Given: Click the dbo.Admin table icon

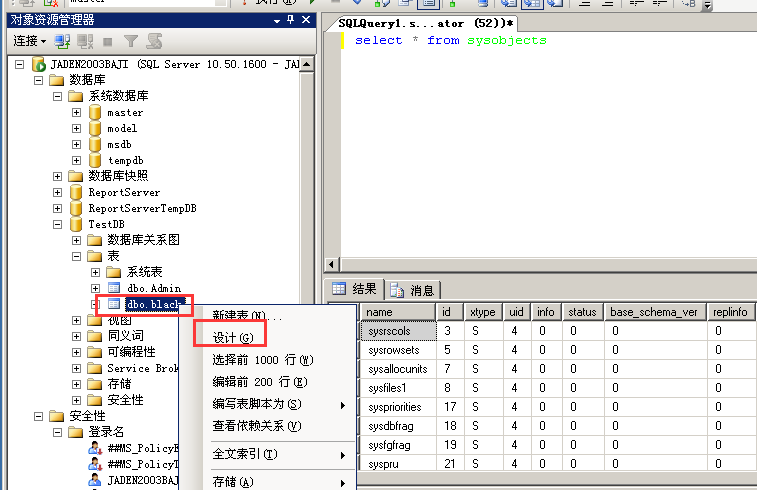Looking at the screenshot, I should coord(114,288).
